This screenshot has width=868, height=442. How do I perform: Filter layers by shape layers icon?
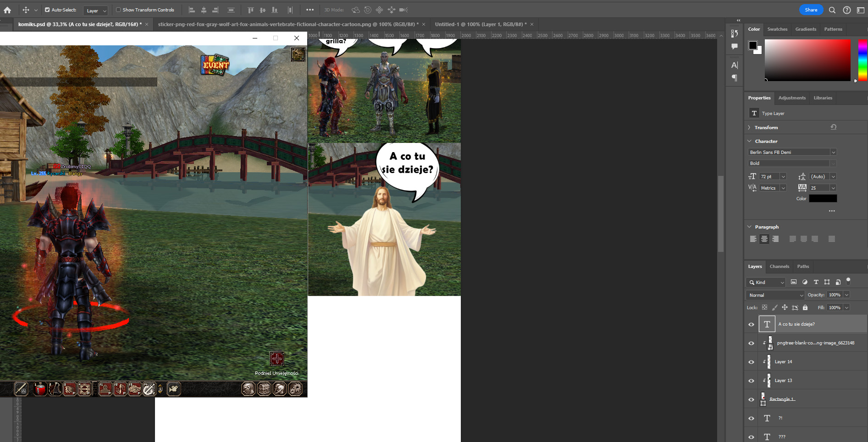tap(827, 282)
